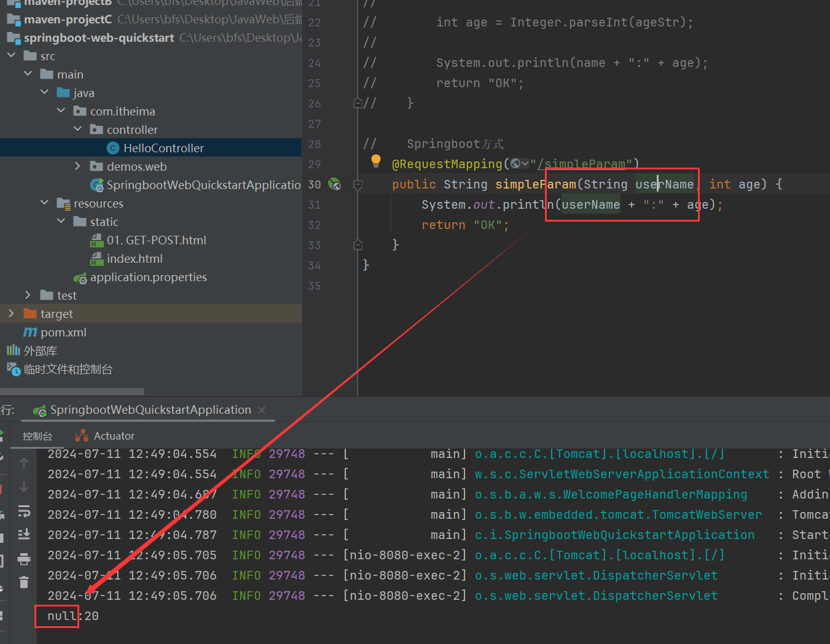Click the 12:49:04.787 log timestamp
This screenshot has width=830, height=644.
click(x=172, y=535)
